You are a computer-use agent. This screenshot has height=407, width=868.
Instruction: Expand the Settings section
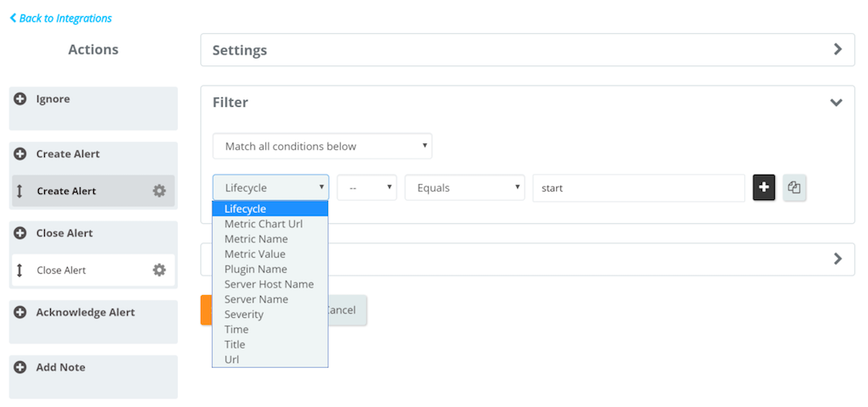pos(837,50)
